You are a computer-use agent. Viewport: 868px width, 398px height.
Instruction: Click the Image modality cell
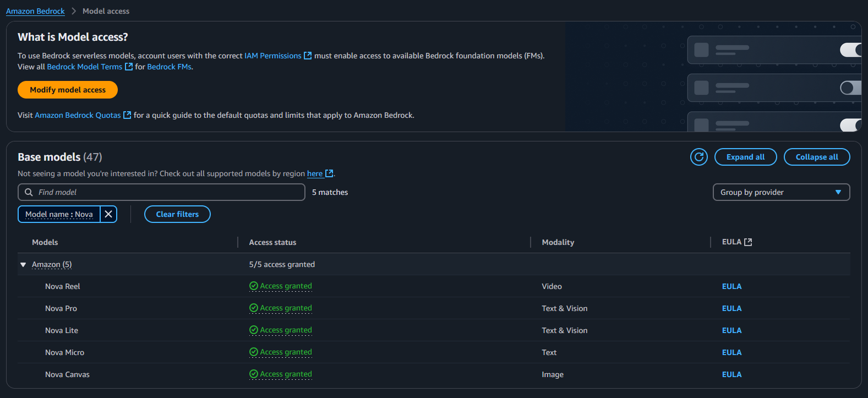(553, 374)
